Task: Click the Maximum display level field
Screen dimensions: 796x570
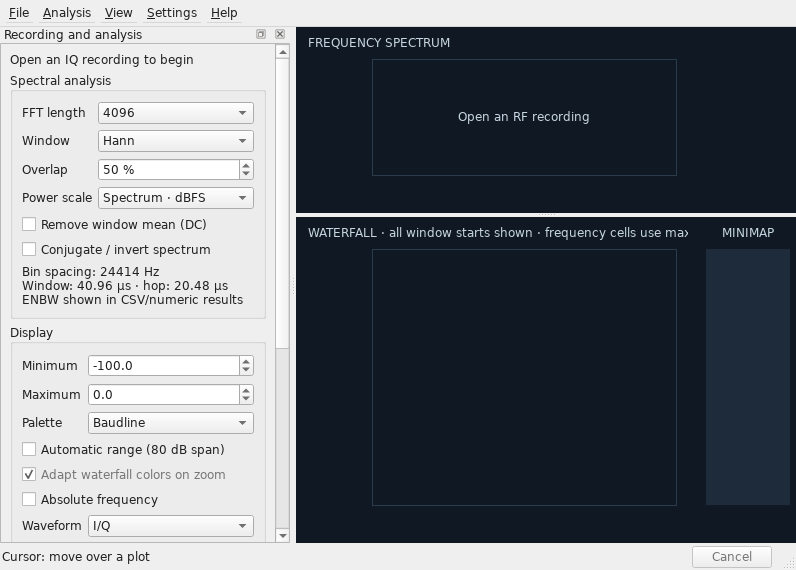Action: pos(163,394)
